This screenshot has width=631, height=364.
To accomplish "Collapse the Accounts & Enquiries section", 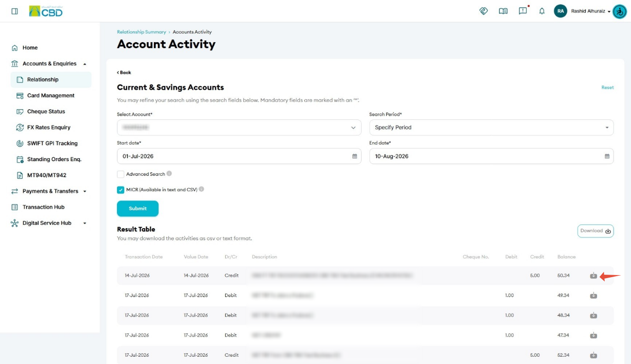I will tap(49, 64).
